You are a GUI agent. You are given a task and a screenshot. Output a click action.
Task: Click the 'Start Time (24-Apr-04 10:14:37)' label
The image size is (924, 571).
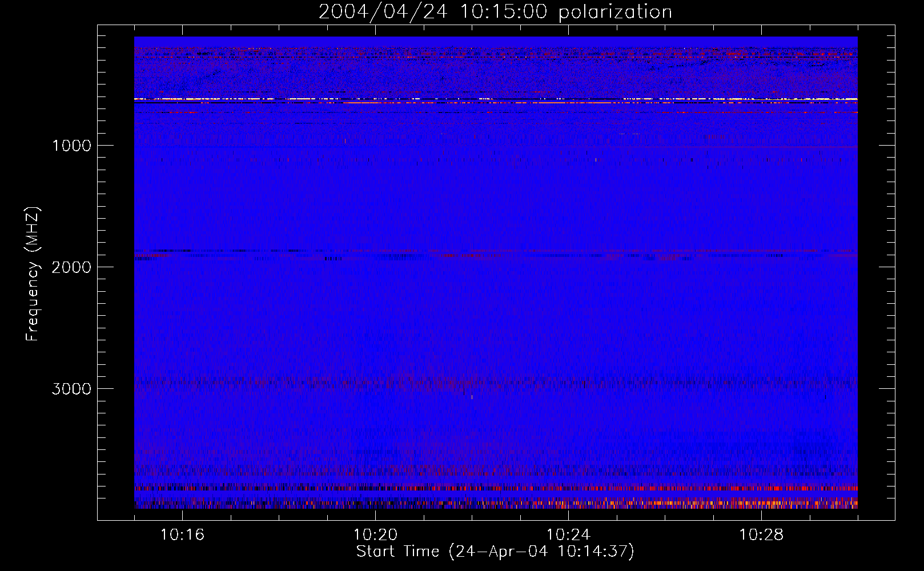(x=495, y=552)
